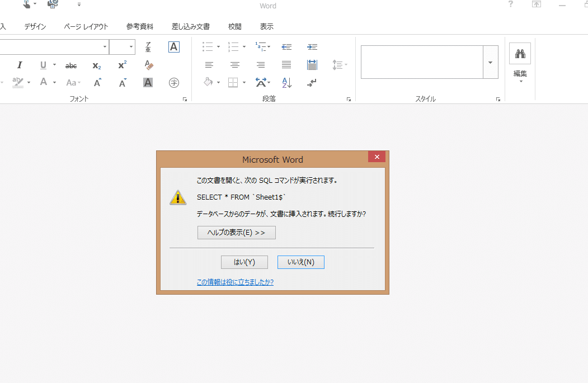
Task: Apply center paragraph alignment
Action: [x=235, y=64]
